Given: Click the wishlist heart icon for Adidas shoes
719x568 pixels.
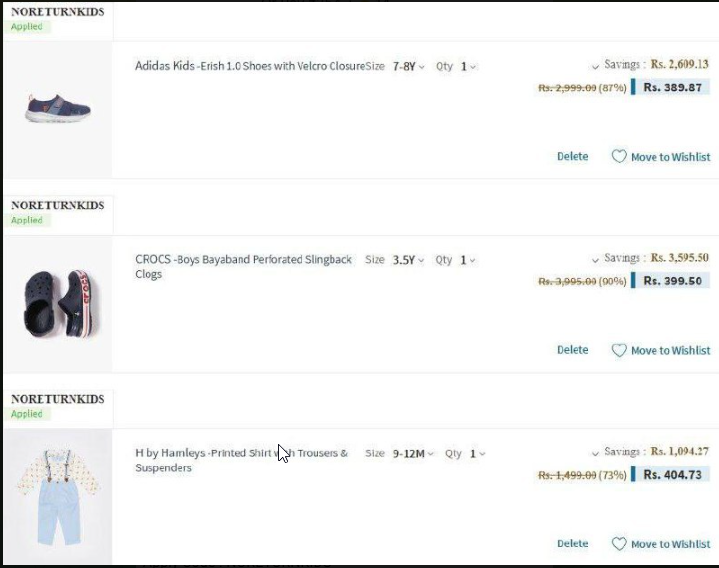Looking at the screenshot, I should pos(619,157).
